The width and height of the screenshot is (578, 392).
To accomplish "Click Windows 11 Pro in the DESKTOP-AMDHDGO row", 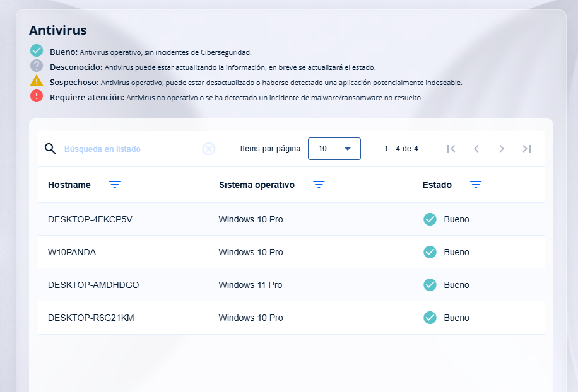I will 251,285.
